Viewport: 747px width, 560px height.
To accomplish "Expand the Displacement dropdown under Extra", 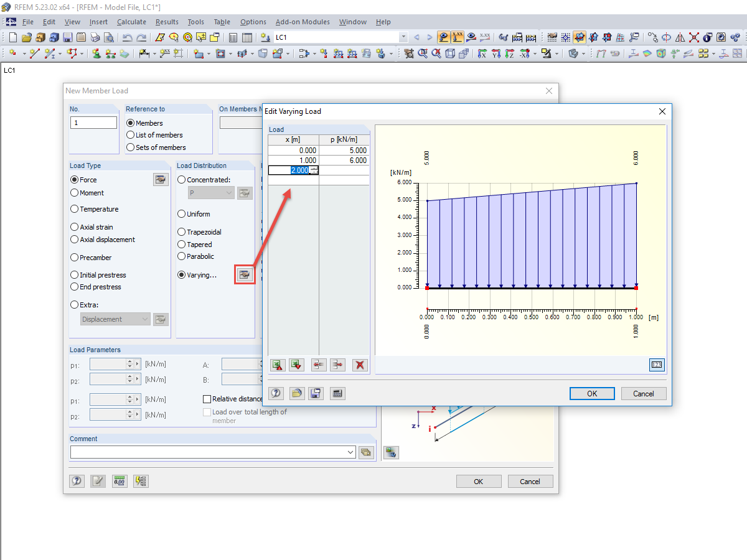I will click(x=145, y=319).
